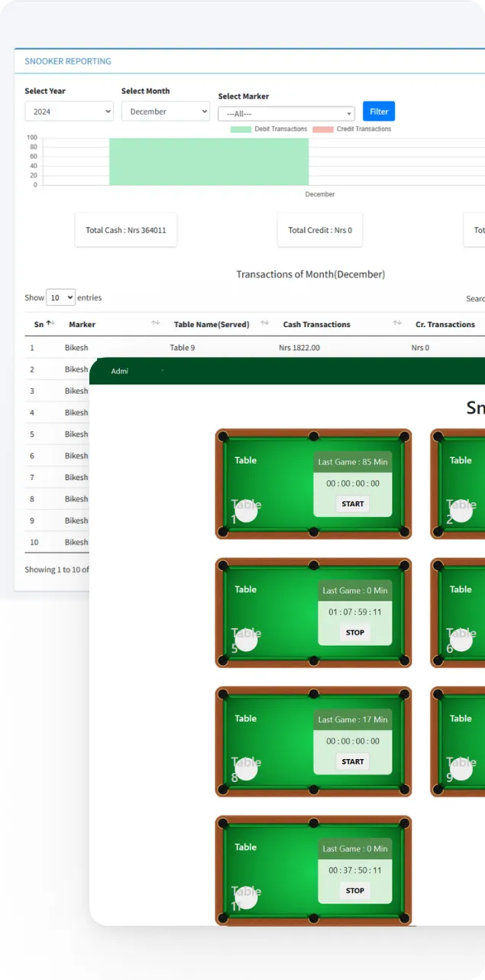Start the timer on Table 8
The width and height of the screenshot is (485, 980).
353,761
